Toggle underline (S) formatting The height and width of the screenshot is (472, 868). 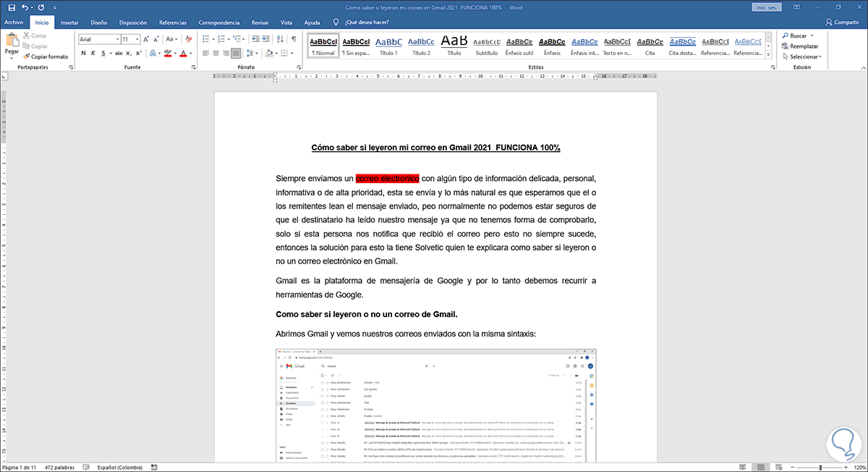tap(103, 53)
